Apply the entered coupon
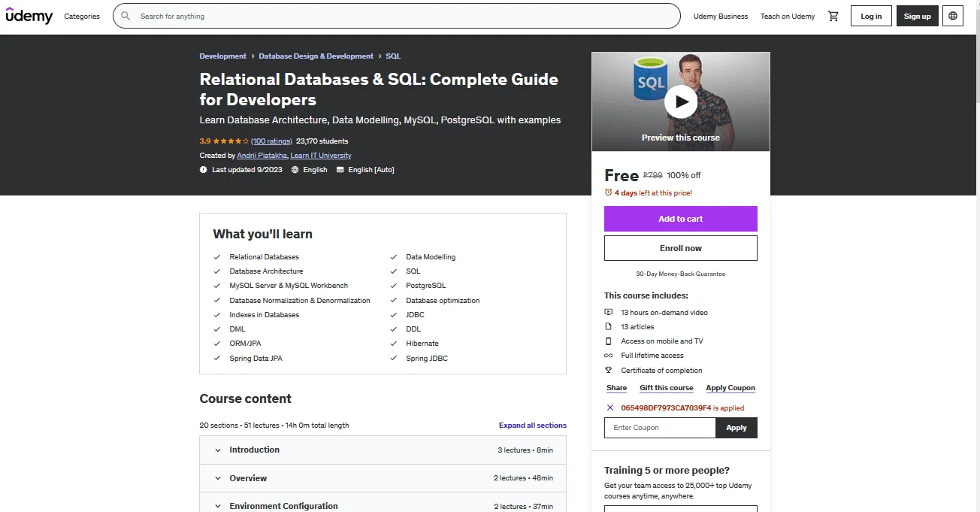Image resolution: width=980 pixels, height=512 pixels. tap(737, 428)
